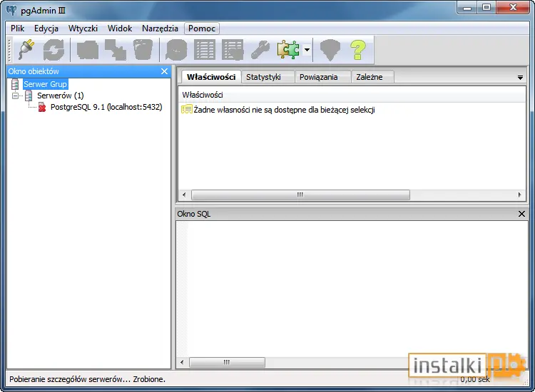Screen dimensions: 535x392
Task: Click properties panel scroll right arrow
Action: (x=519, y=195)
